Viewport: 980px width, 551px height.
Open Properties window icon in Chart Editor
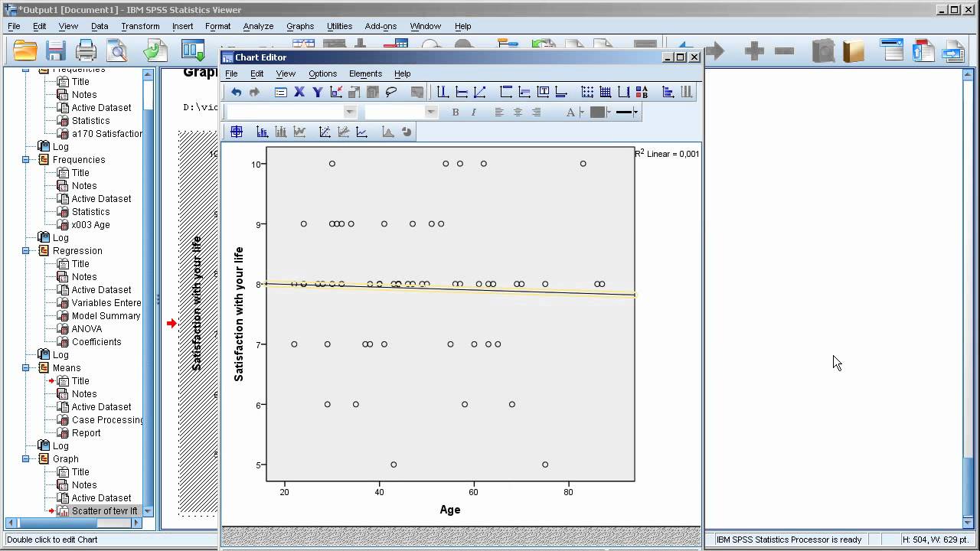point(280,92)
